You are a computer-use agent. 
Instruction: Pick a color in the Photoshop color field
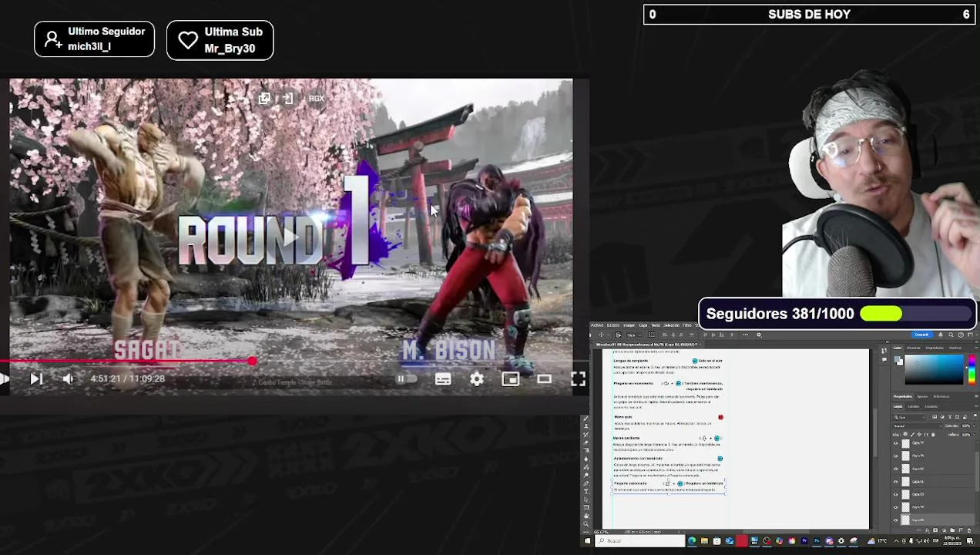tap(935, 368)
